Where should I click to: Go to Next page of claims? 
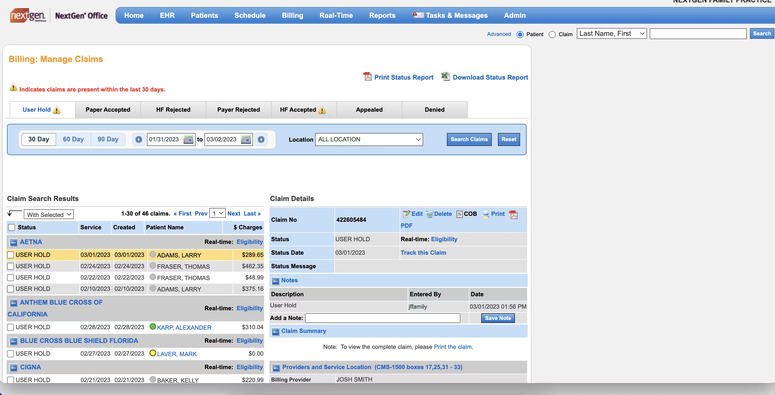(x=234, y=214)
